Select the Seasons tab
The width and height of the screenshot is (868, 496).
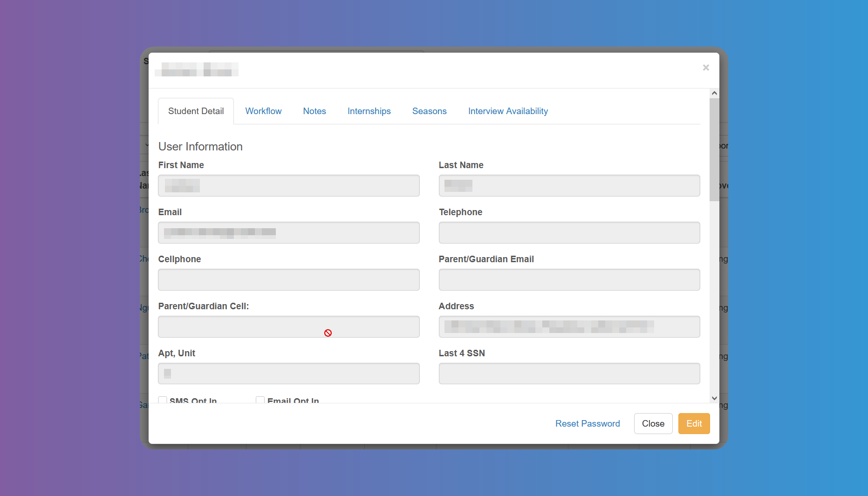click(429, 111)
